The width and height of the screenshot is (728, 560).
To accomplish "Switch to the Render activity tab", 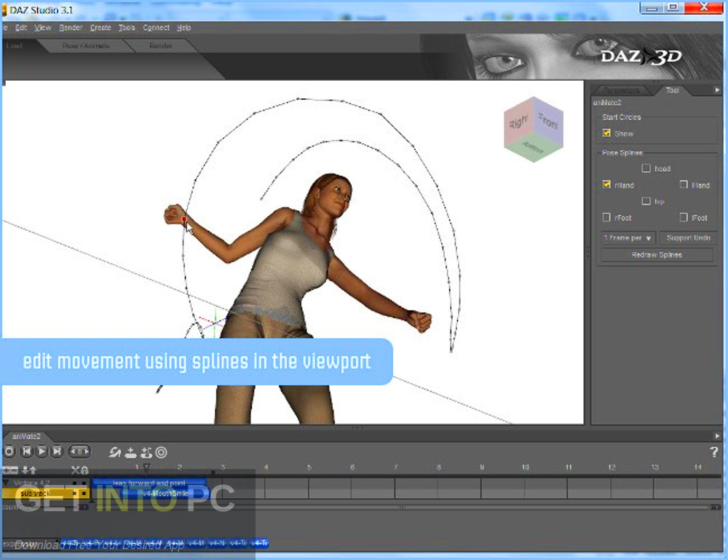I will 161,45.
